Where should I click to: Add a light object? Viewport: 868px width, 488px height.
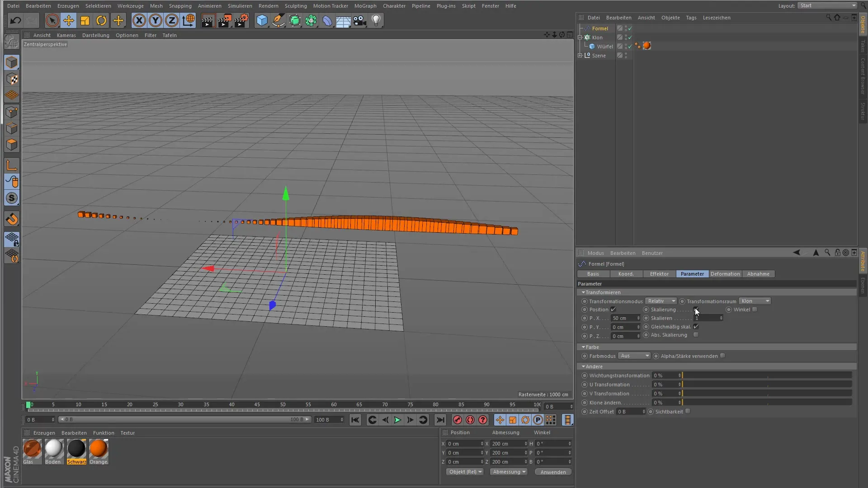(376, 20)
